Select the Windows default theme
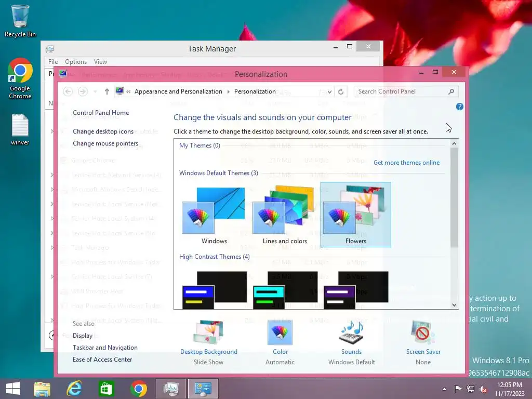This screenshot has height=399, width=532. point(214,215)
